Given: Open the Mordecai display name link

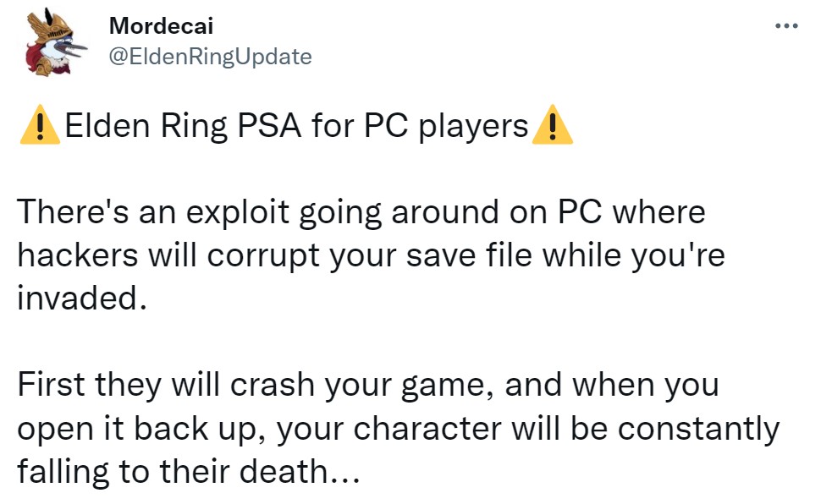Looking at the screenshot, I should tap(161, 25).
